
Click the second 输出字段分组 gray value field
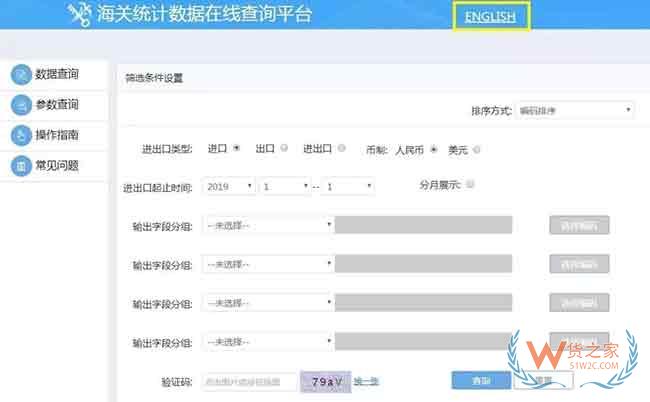[423, 264]
